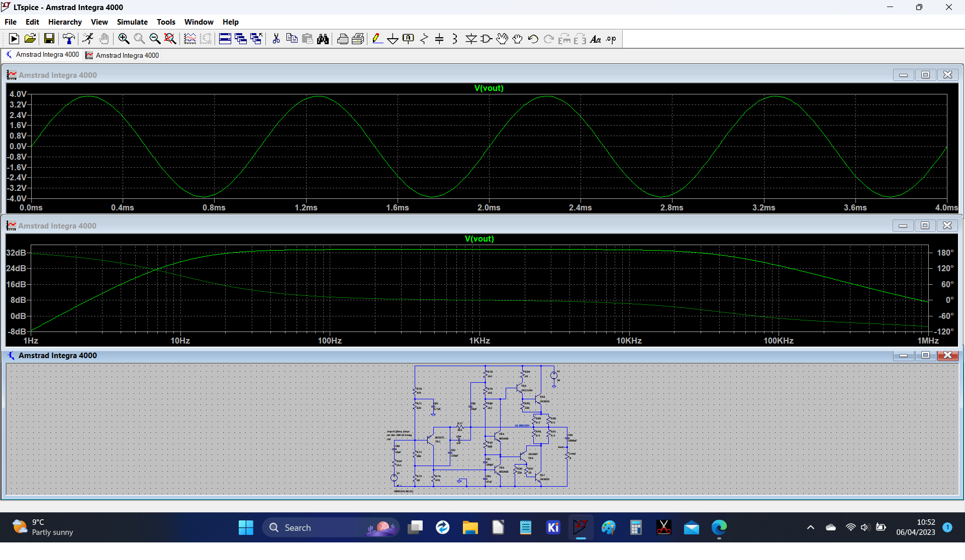
Task: Select the draw wire pencil tool
Action: tap(377, 39)
